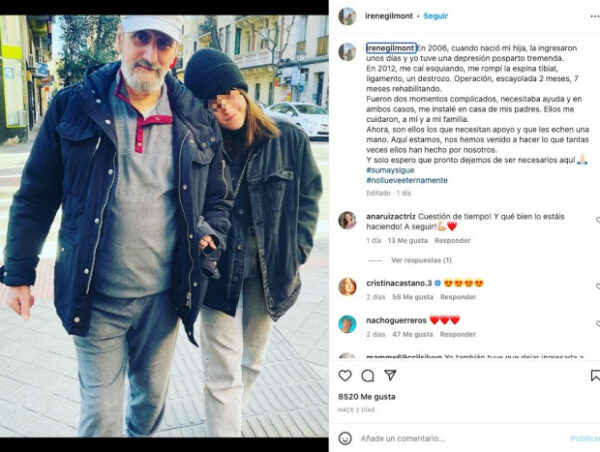Viewport: 600px width, 452px height.
Task: View 8520 Me gusta likes list
Action: [x=367, y=397]
